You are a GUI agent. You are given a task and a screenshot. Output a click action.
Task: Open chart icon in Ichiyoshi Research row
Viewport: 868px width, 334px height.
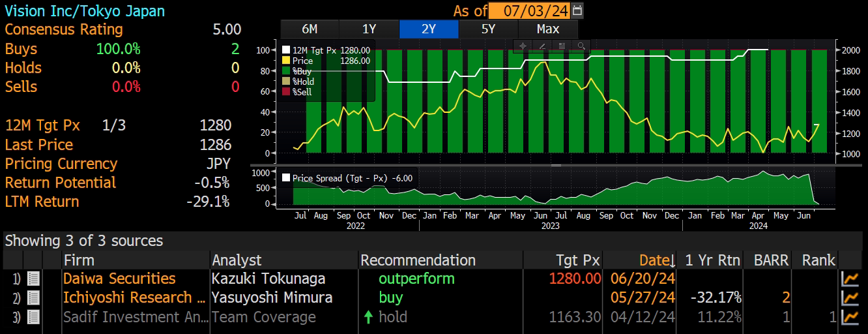[850, 297]
